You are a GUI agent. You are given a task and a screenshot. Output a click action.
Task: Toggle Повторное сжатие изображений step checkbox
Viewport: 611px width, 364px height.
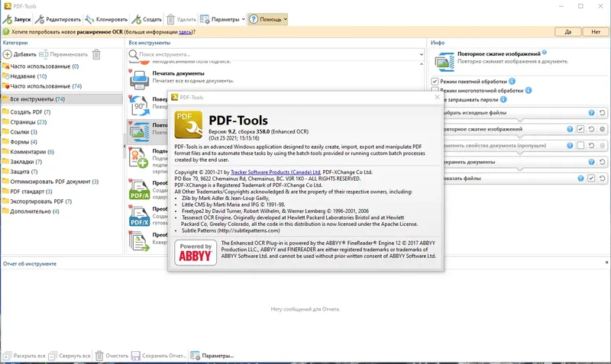pos(580,129)
